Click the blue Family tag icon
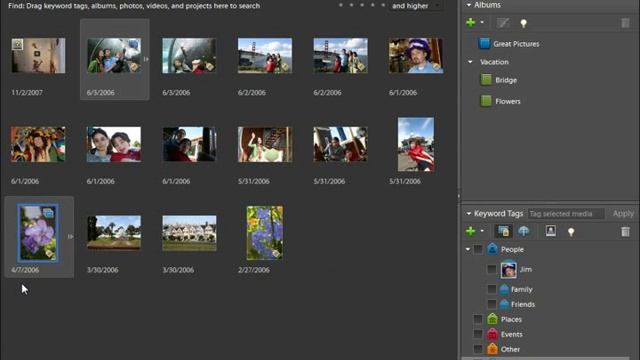 point(504,289)
